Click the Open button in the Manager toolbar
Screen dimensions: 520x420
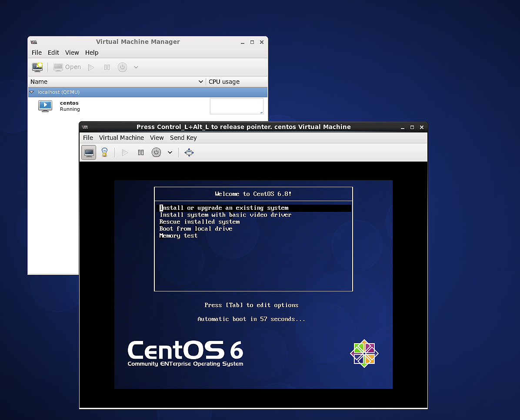pyautogui.click(x=67, y=67)
